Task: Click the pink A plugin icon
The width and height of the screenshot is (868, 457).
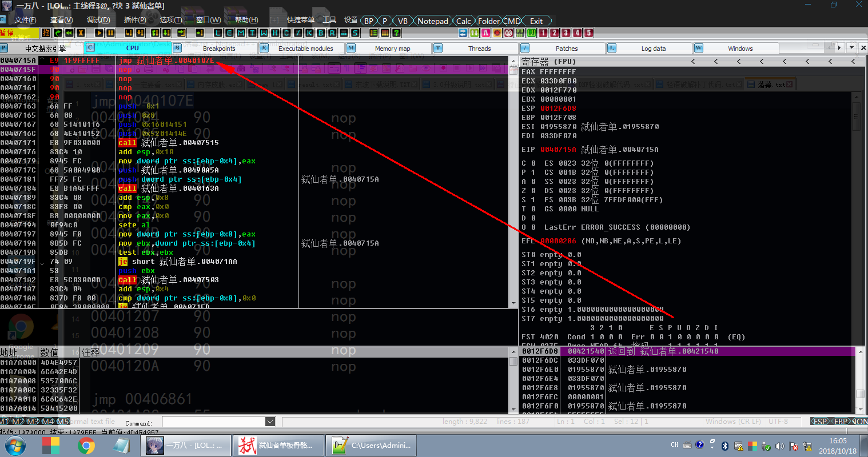Action: [485, 33]
